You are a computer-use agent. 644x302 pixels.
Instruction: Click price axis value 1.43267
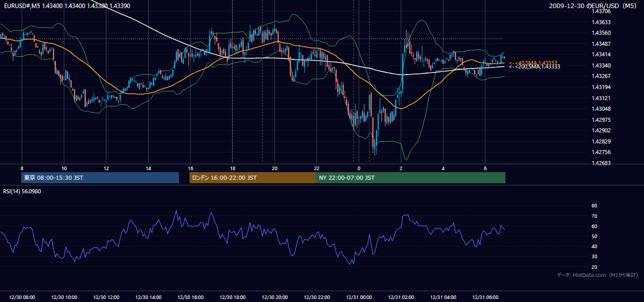(x=601, y=77)
